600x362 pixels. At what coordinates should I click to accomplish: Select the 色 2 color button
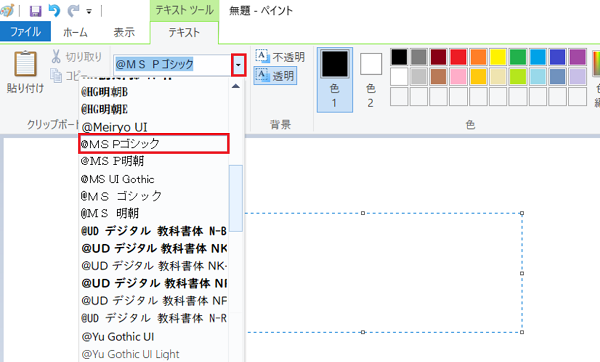[x=370, y=80]
